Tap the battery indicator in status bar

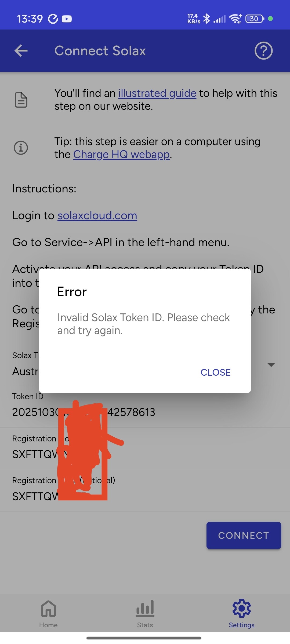click(x=254, y=19)
